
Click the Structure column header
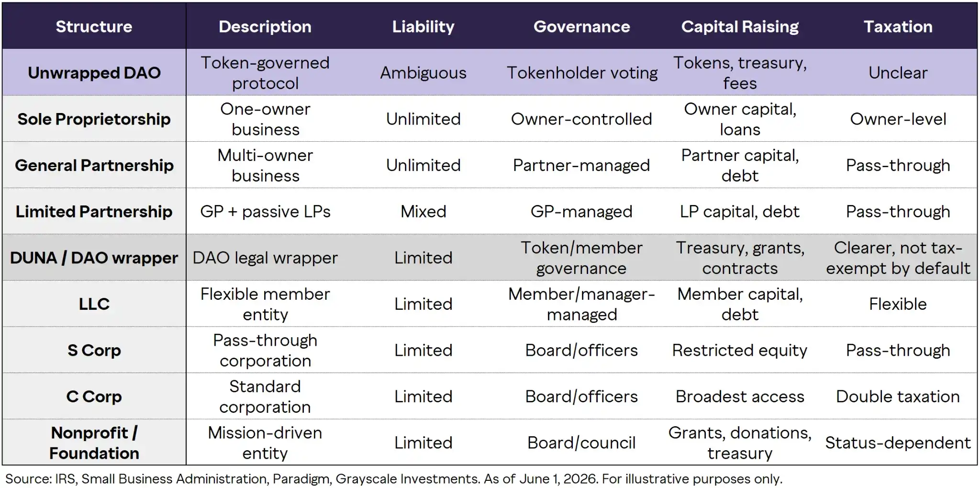pos(94,26)
